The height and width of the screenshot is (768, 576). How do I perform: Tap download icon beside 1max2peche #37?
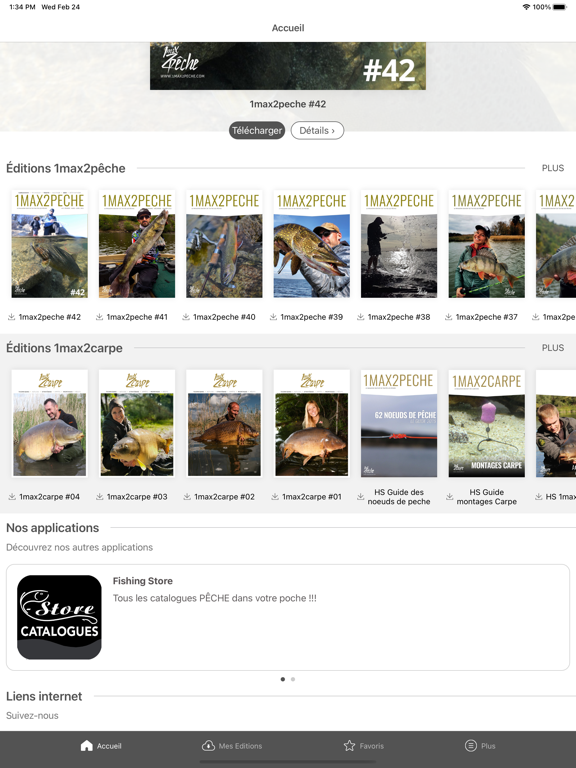coord(448,317)
